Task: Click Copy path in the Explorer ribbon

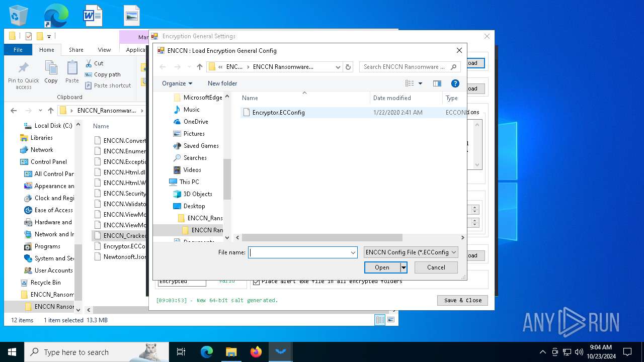Action: pyautogui.click(x=103, y=74)
